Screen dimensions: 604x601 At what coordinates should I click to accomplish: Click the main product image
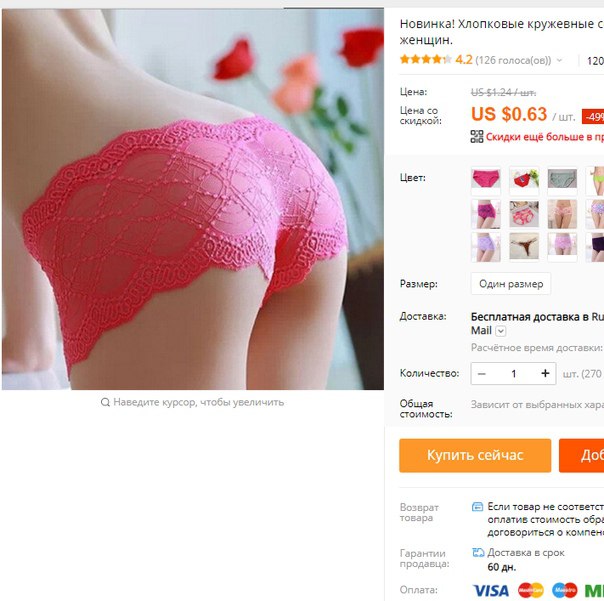coord(193,199)
